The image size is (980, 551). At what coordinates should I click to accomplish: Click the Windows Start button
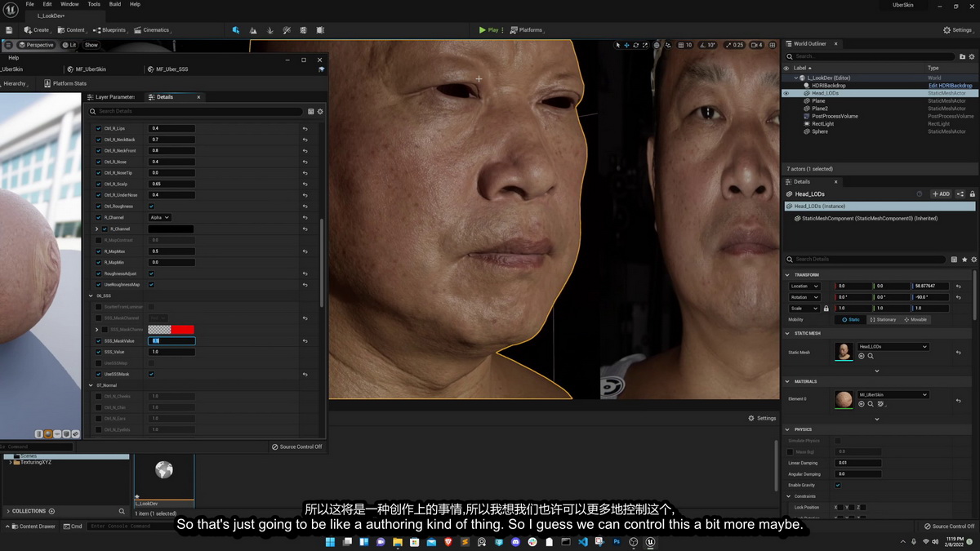[x=331, y=542]
